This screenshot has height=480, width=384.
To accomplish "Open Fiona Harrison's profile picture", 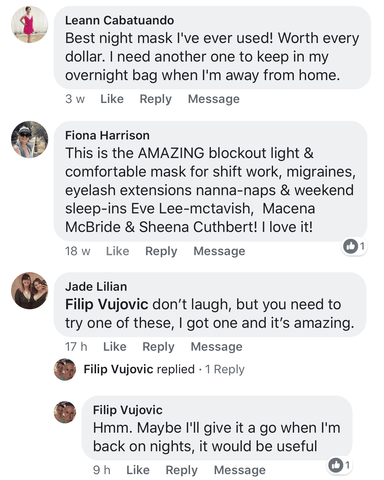I will click(29, 139).
